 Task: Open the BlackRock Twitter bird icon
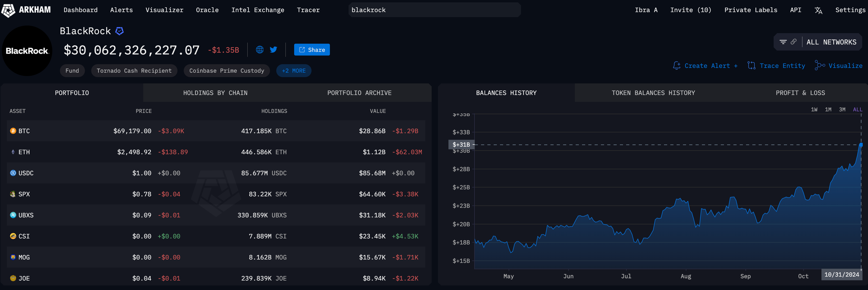click(x=273, y=49)
